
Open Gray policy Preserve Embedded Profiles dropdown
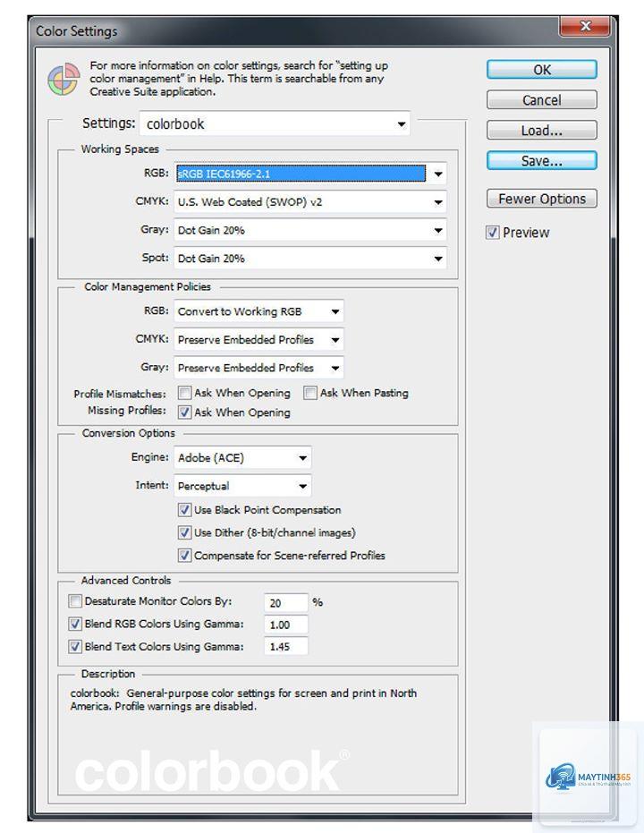tap(258, 368)
